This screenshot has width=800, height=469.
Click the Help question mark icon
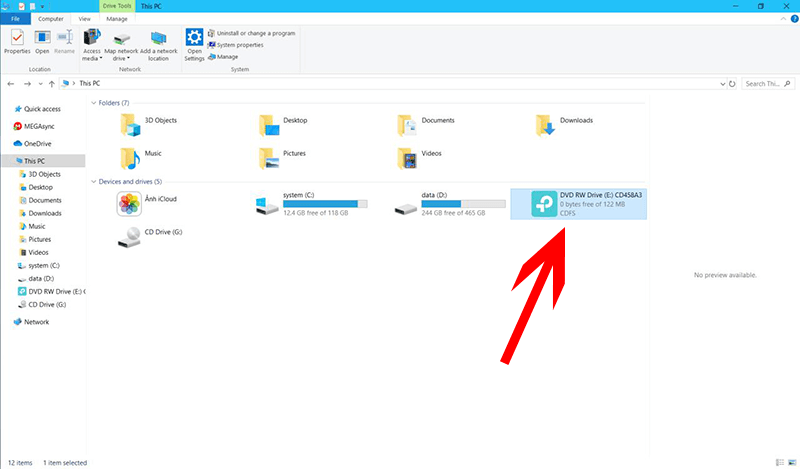[794, 19]
